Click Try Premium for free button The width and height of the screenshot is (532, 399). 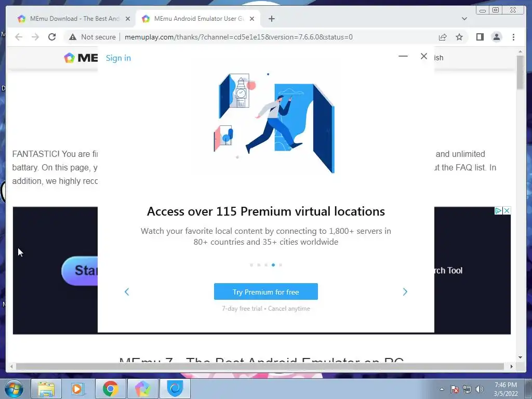pos(265,291)
